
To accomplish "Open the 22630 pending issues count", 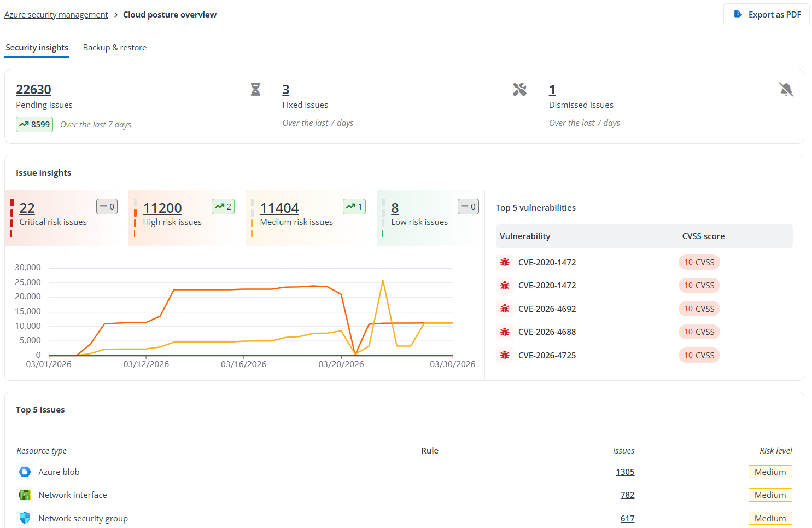I will (33, 90).
